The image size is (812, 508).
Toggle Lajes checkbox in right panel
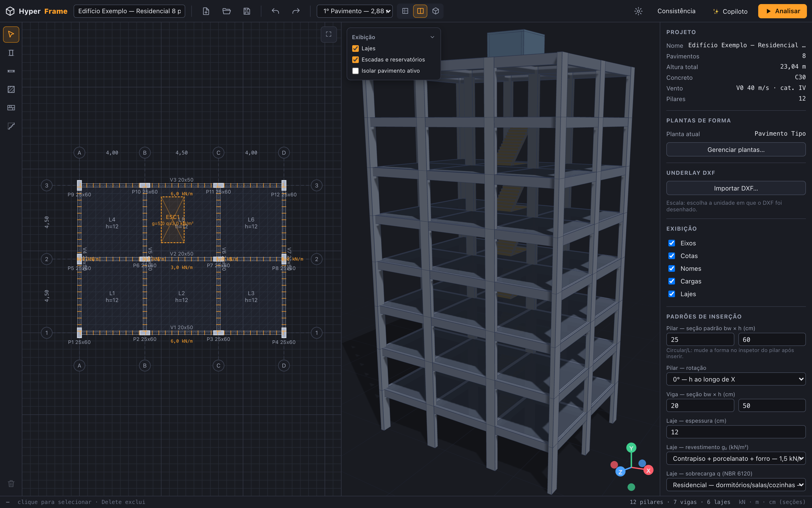672,294
